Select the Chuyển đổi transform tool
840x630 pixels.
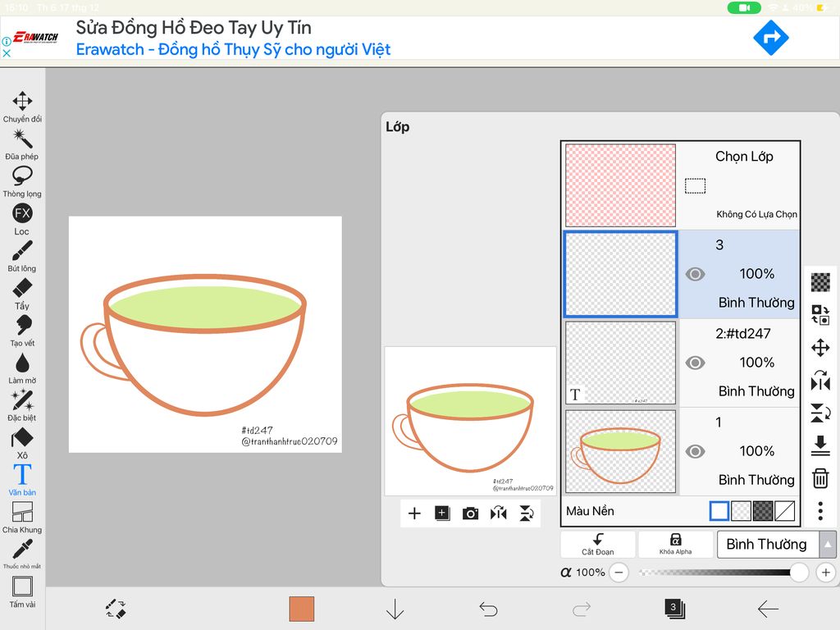click(22, 107)
